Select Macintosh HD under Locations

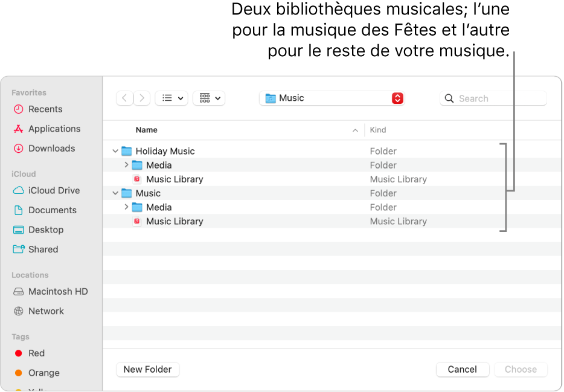[x=57, y=291]
